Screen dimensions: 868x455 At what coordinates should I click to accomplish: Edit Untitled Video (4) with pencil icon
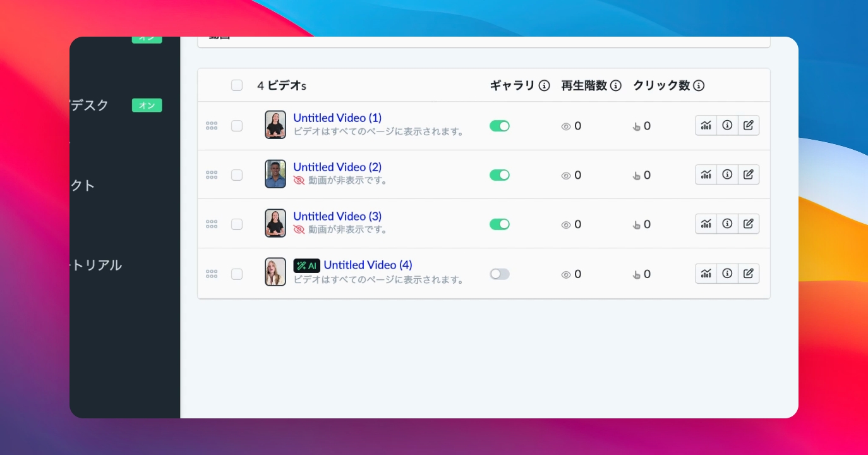coord(749,273)
